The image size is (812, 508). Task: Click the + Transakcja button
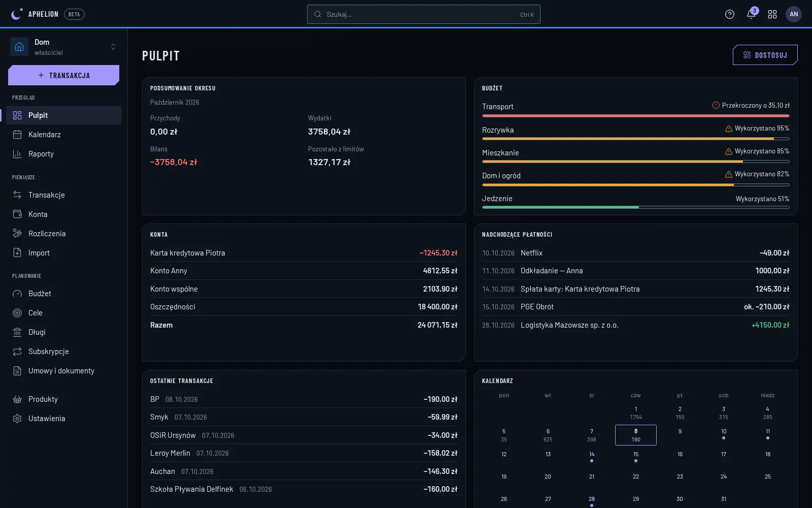tap(63, 75)
